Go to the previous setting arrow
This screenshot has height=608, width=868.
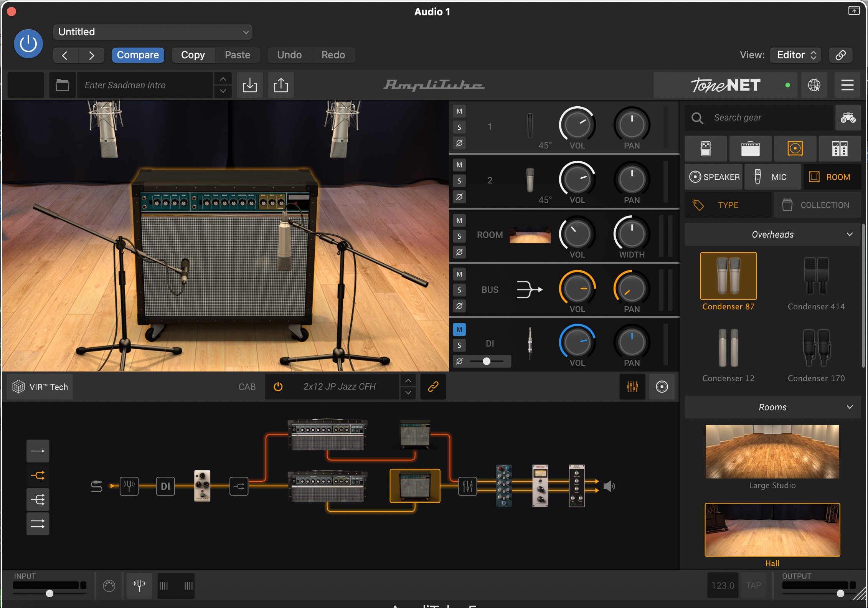(65, 55)
